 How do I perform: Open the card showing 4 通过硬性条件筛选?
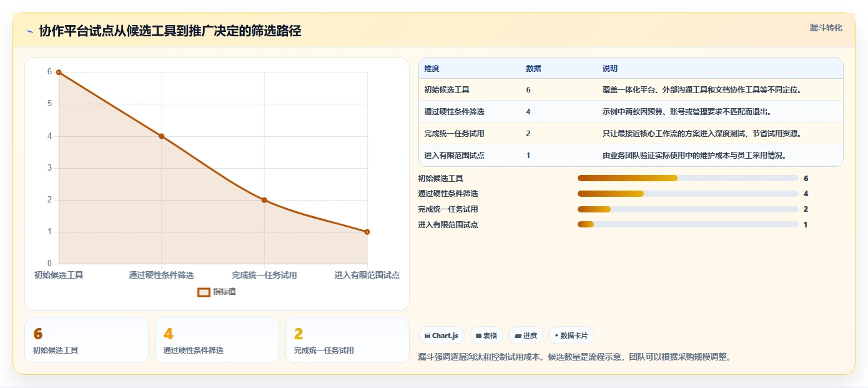(x=217, y=340)
